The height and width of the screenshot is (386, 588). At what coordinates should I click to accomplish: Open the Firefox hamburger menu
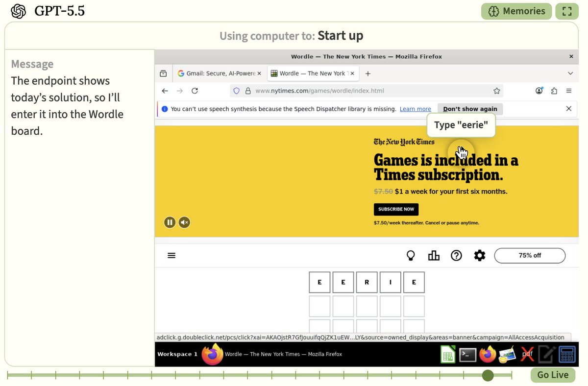coord(569,91)
